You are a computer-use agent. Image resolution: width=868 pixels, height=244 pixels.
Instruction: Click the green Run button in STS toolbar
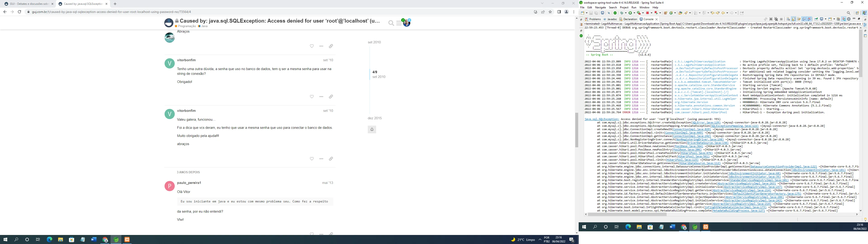coord(630,13)
